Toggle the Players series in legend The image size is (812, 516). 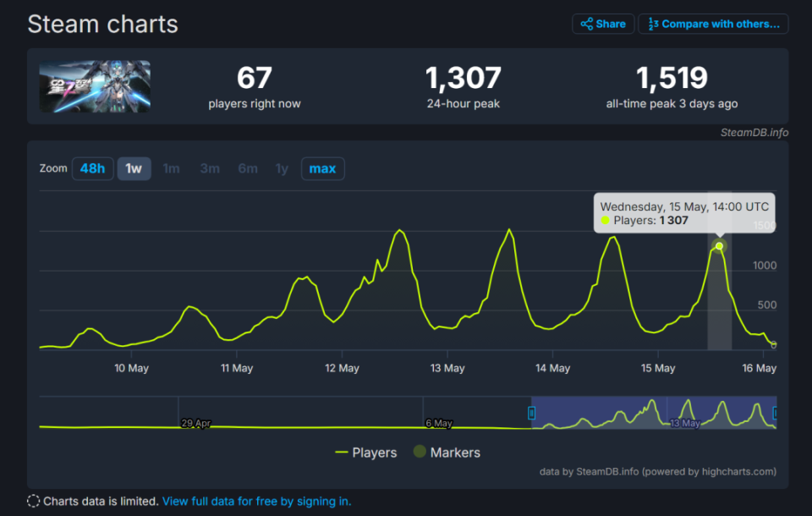tap(366, 453)
